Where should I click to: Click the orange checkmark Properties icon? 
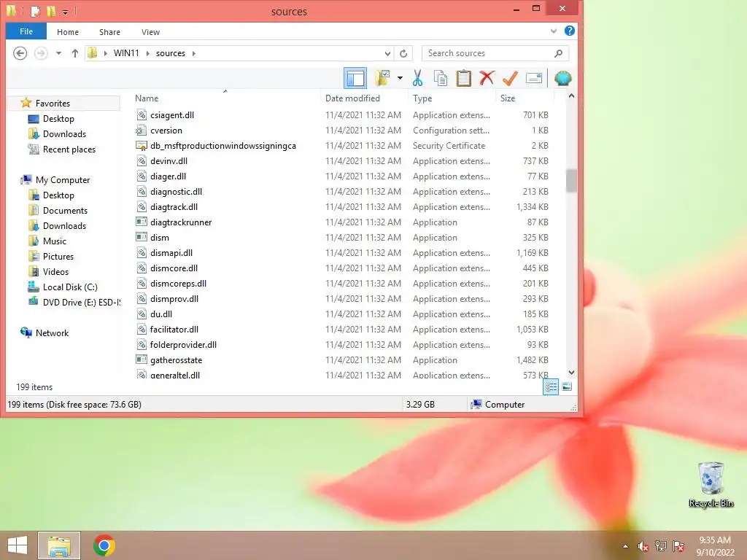click(510, 78)
